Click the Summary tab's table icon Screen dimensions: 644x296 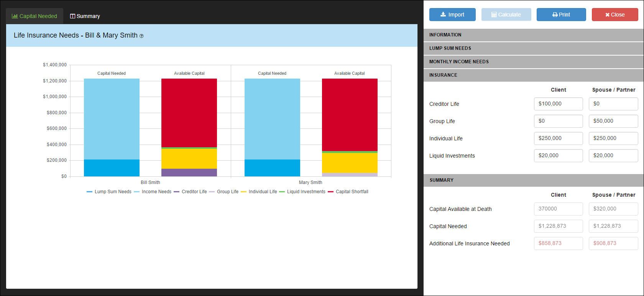coord(72,16)
